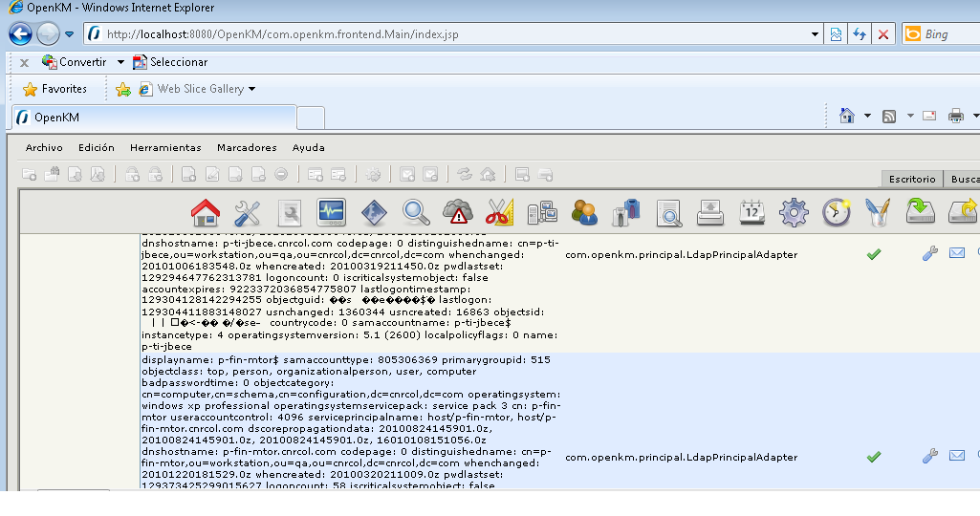Open the Favorites button
The height and width of the screenshot is (516, 980).
pos(54,89)
